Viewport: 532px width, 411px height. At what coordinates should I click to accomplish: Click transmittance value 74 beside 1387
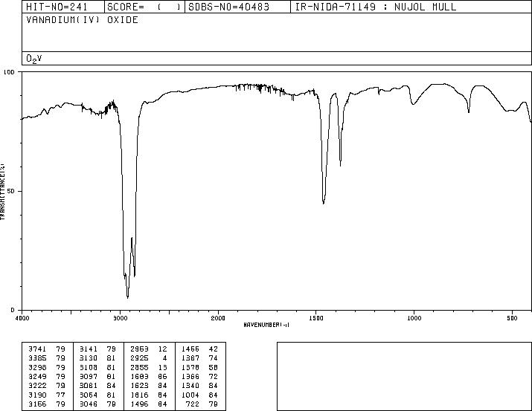(x=214, y=358)
